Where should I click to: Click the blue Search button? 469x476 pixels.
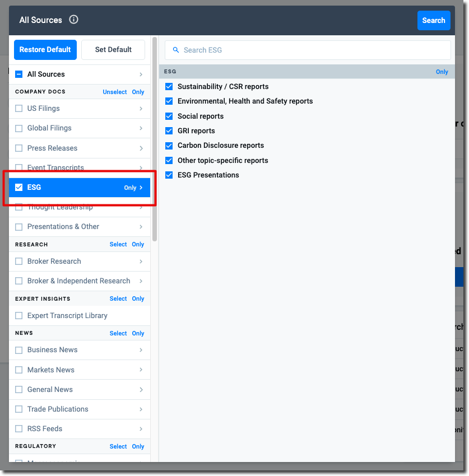coord(433,20)
